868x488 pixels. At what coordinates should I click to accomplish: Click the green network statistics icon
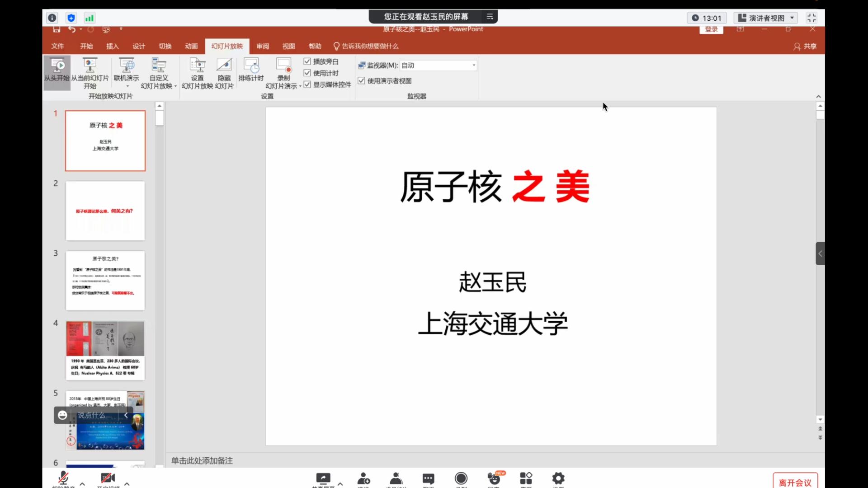point(90,18)
